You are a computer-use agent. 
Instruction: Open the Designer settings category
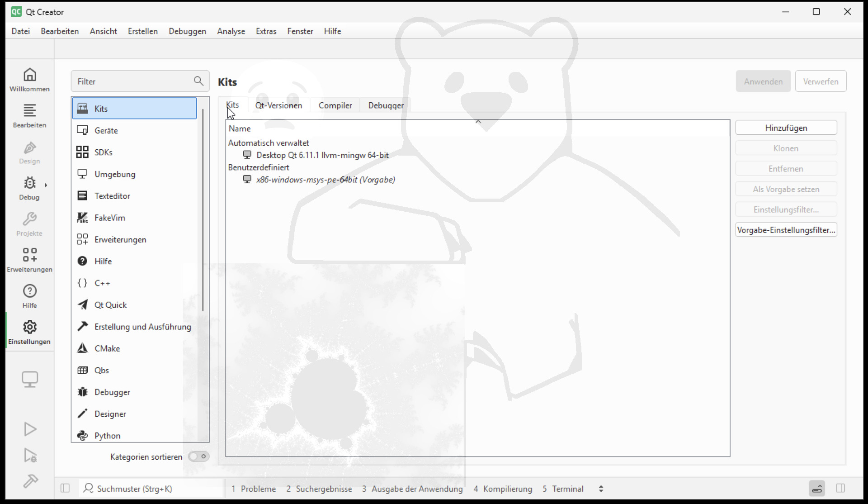(x=134, y=414)
